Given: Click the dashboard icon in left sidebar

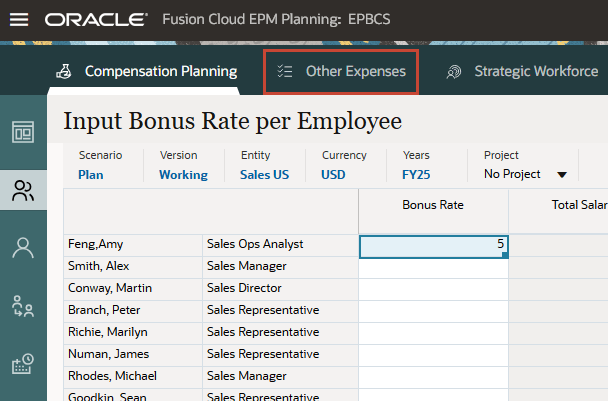Looking at the screenshot, I should coord(22,132).
